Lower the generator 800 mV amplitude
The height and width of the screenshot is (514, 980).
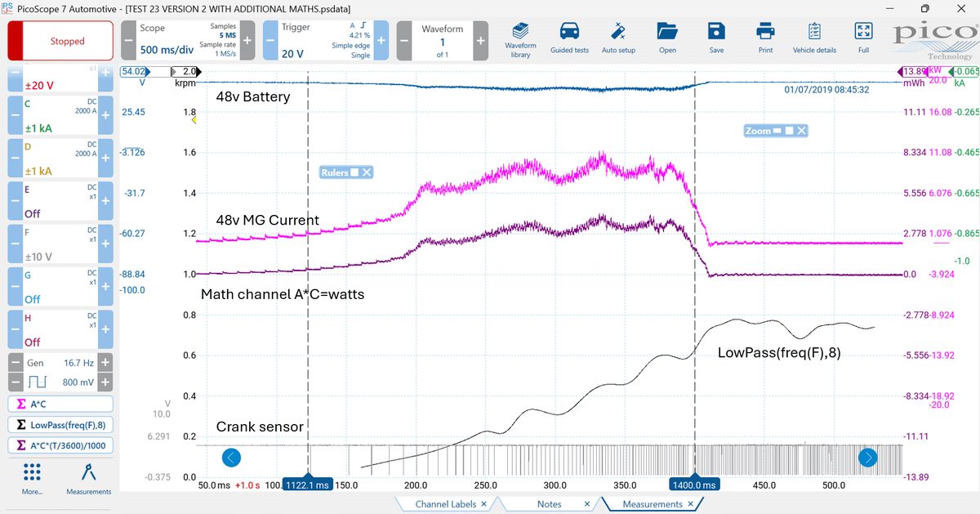tap(16, 382)
